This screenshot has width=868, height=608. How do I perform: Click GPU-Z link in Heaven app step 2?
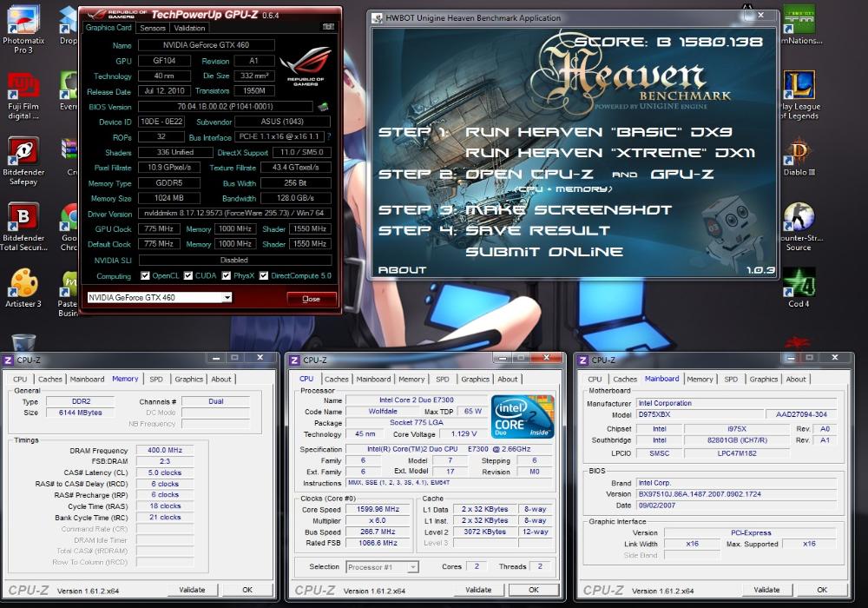[682, 174]
